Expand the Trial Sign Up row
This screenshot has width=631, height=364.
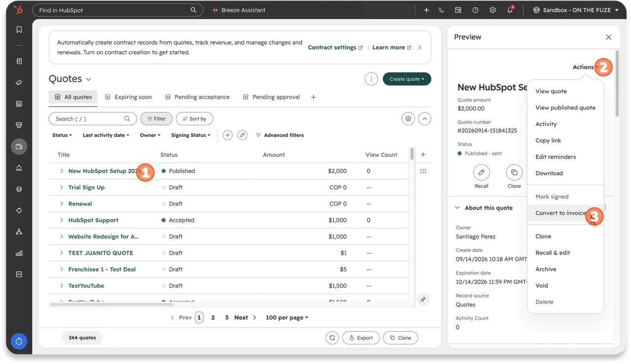pyautogui.click(x=62, y=187)
